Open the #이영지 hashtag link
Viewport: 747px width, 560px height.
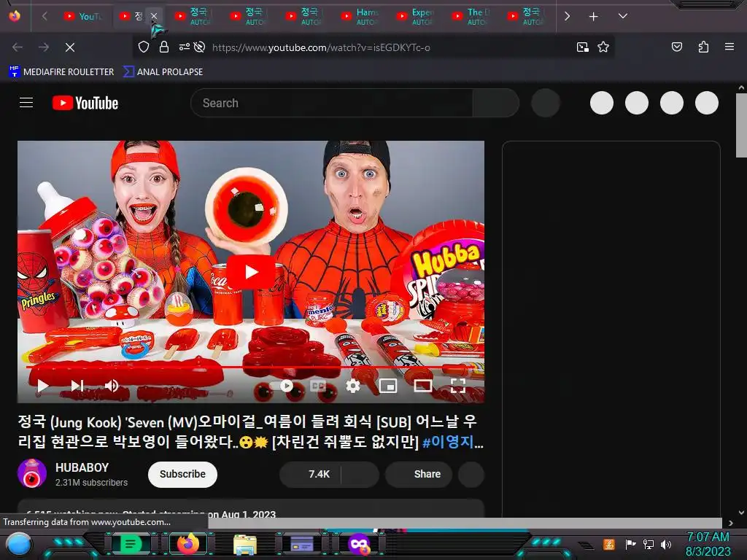click(449, 443)
